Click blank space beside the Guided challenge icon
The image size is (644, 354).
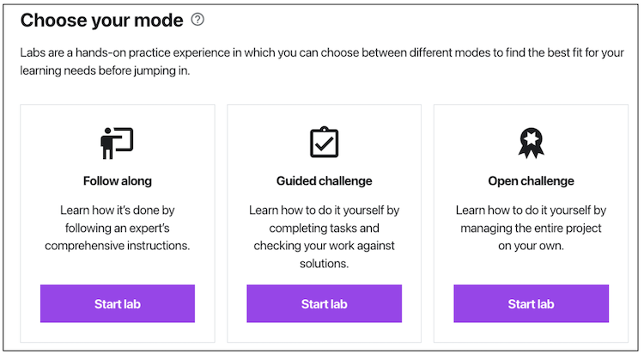click(266, 143)
